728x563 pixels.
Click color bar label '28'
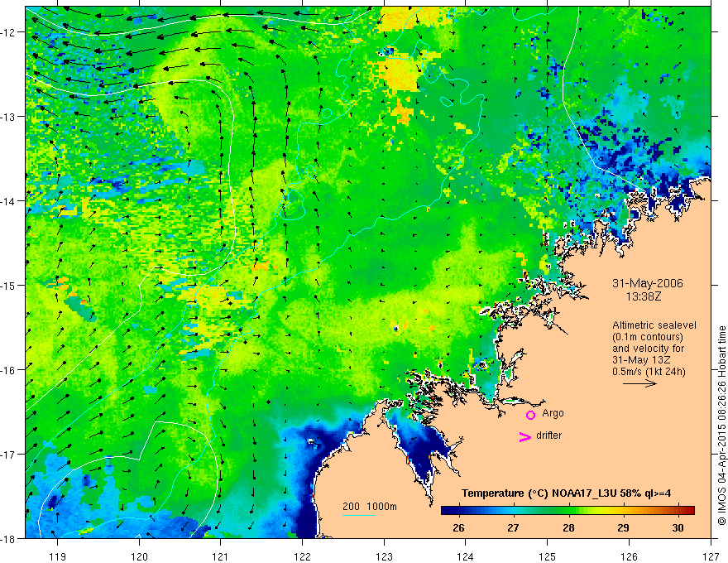[568, 527]
